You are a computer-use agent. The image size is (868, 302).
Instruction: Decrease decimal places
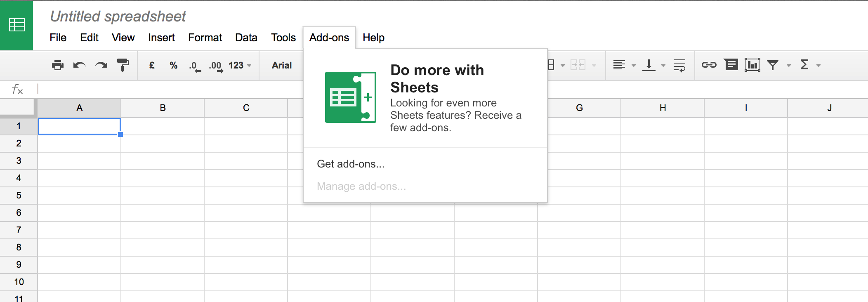[195, 66]
